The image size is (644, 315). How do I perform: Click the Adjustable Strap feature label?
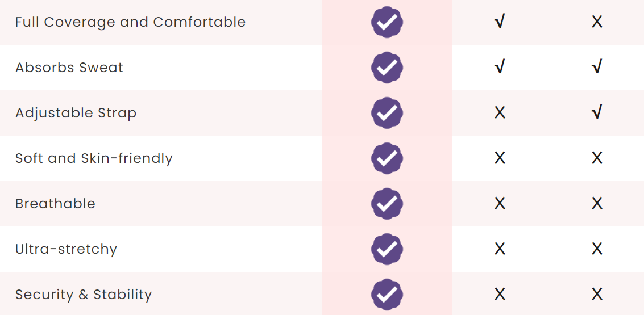(x=76, y=113)
